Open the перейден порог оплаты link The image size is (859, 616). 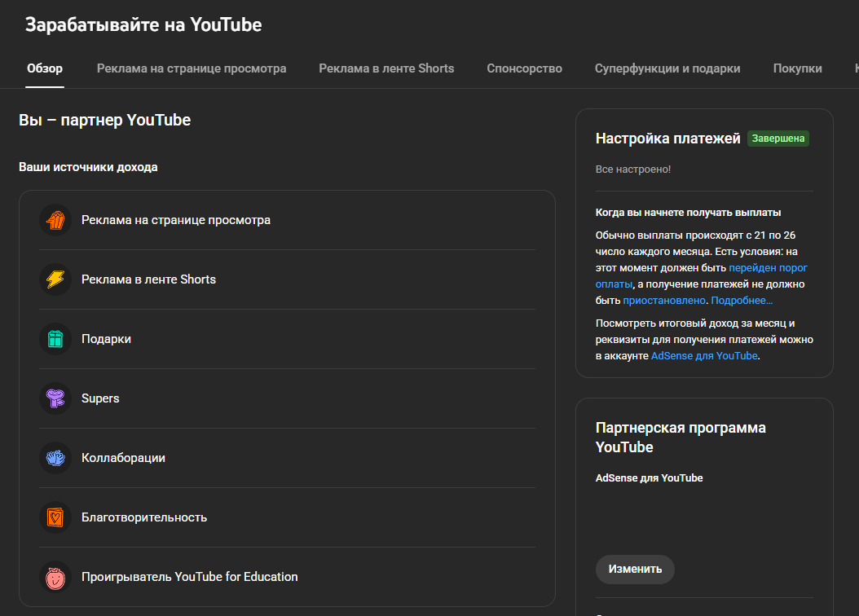768,268
